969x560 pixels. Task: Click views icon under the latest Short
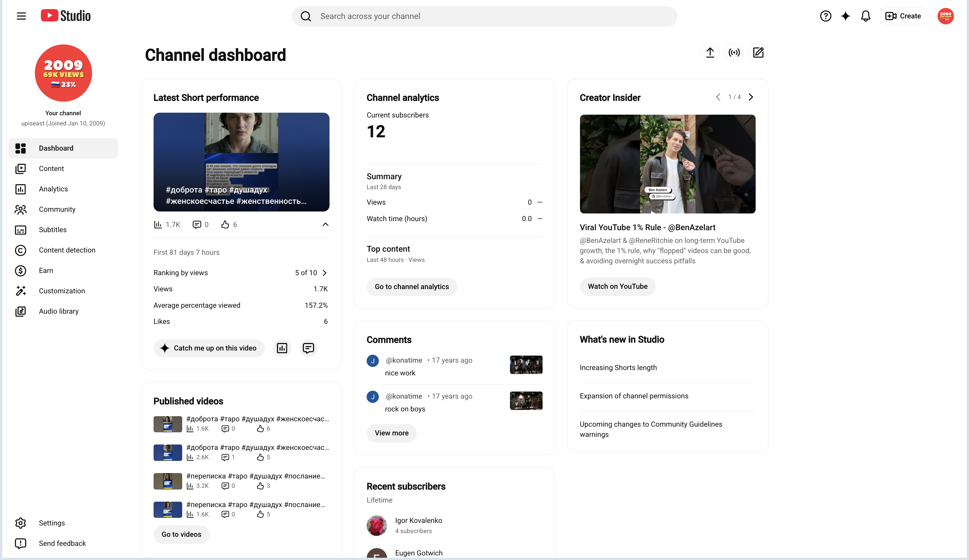(158, 225)
